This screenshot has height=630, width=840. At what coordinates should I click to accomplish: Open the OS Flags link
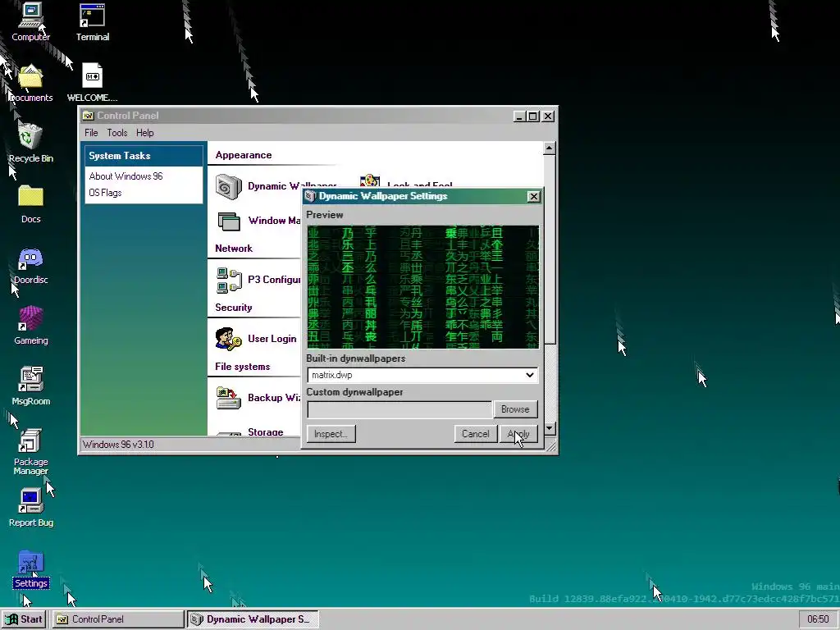click(105, 193)
